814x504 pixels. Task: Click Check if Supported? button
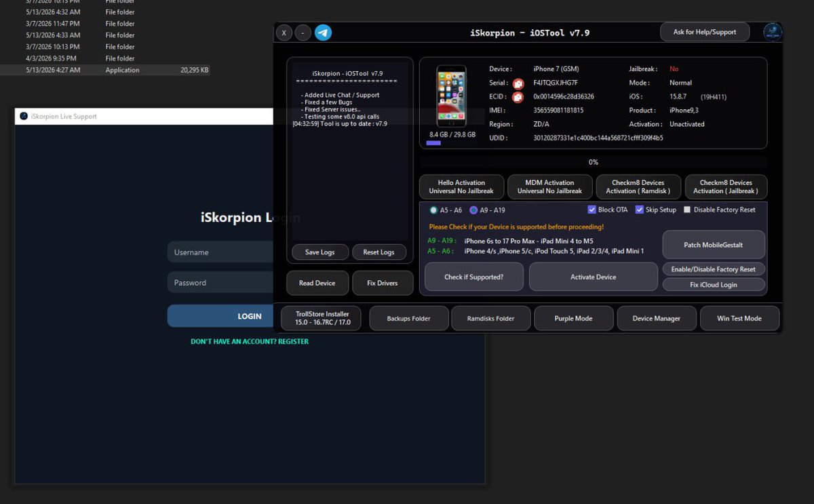click(474, 277)
